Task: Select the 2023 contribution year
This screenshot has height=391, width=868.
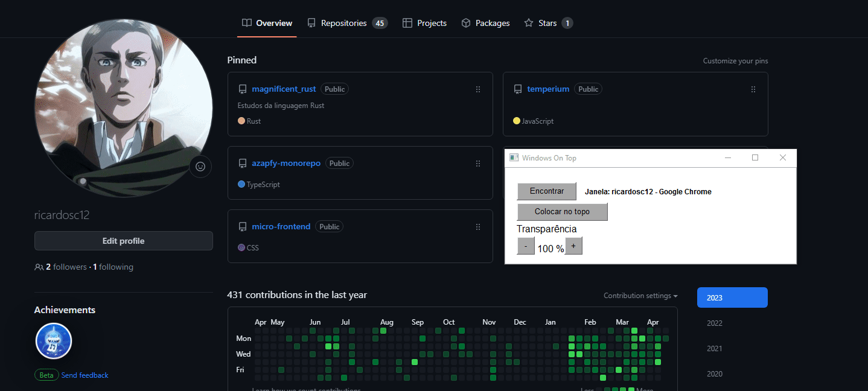Action: 732,297
